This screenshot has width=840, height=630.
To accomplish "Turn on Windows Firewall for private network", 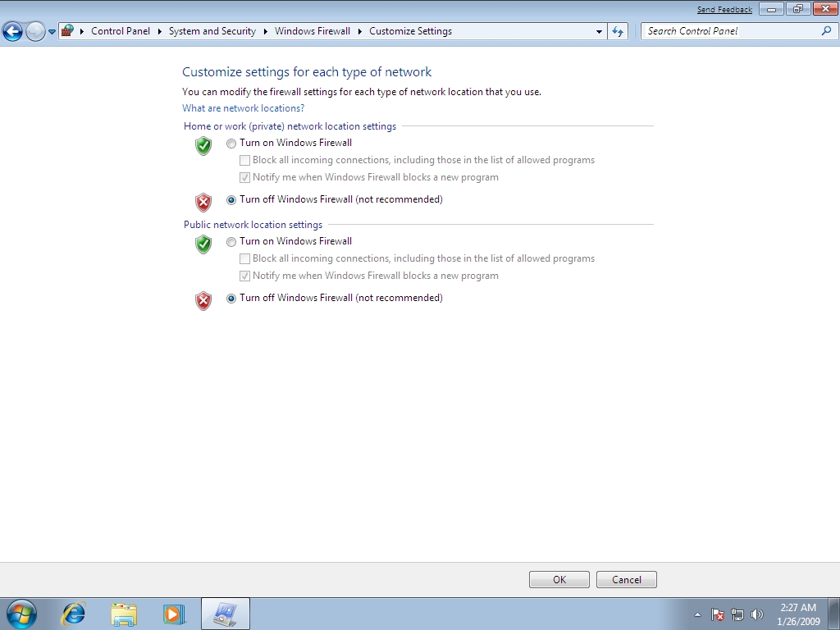I will (x=231, y=144).
